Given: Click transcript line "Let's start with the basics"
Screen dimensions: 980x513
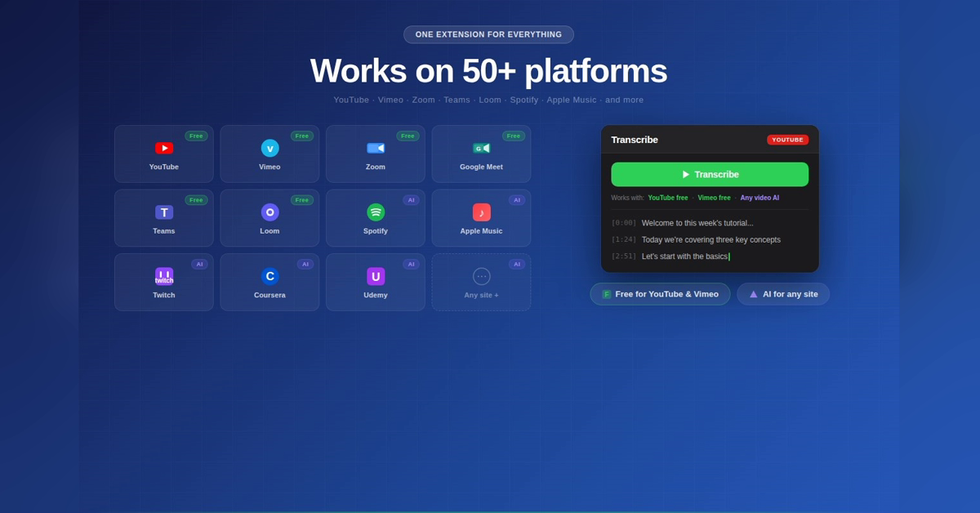Looking at the screenshot, I should 684,256.
